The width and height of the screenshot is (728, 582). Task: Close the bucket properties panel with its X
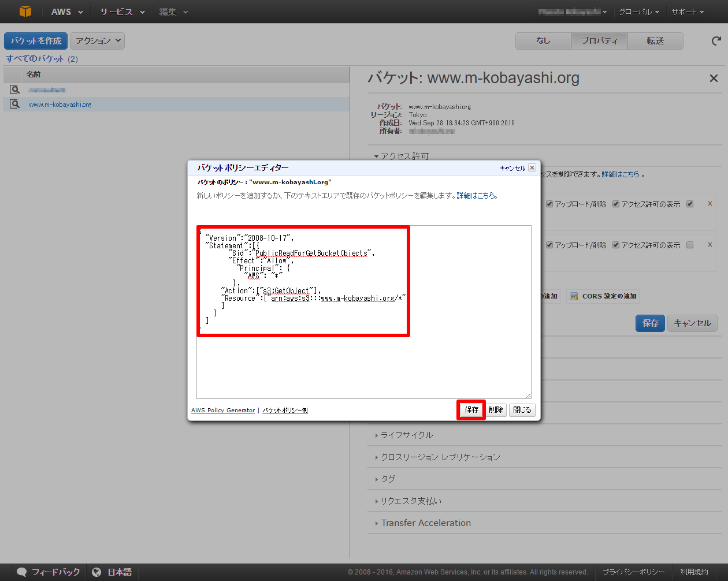[x=714, y=78]
